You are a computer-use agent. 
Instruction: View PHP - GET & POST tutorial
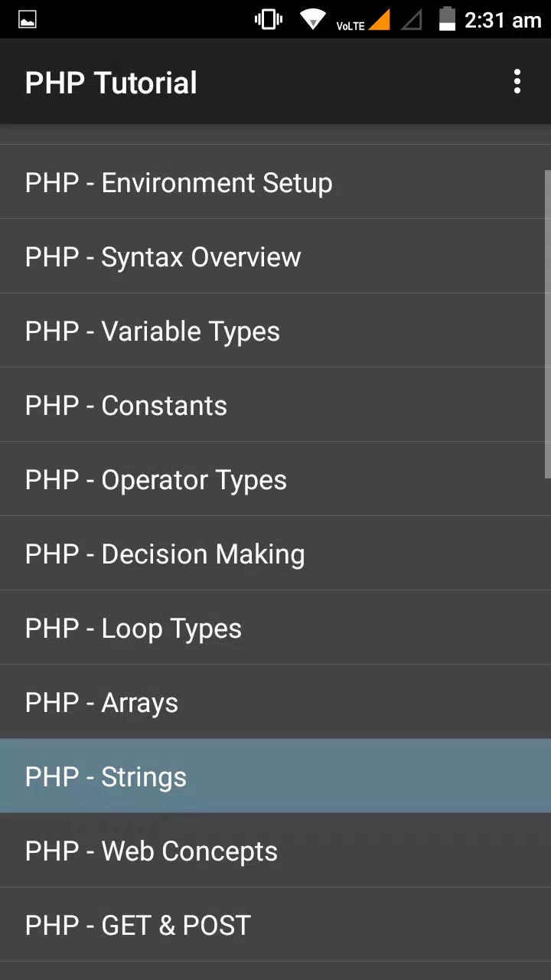coord(275,925)
